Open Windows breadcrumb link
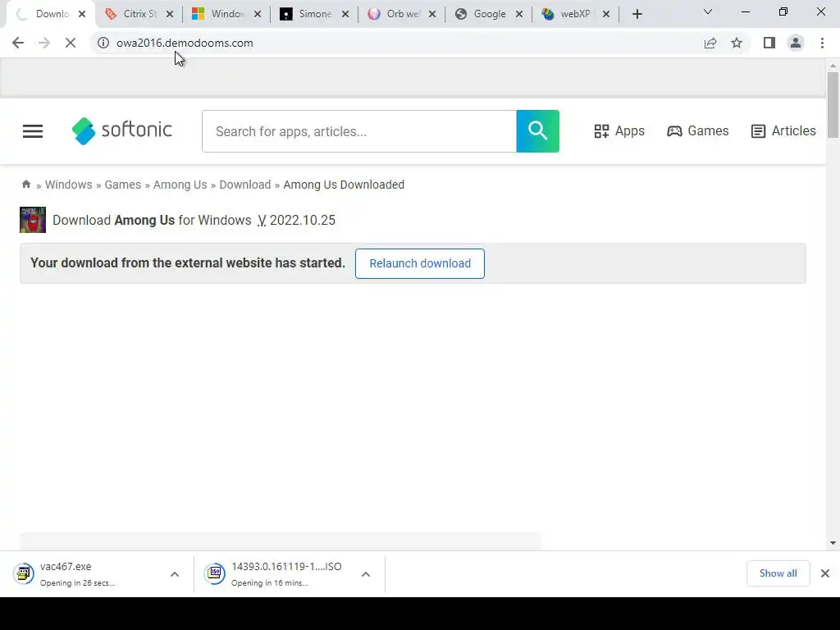The width and height of the screenshot is (840, 630). [69, 185]
